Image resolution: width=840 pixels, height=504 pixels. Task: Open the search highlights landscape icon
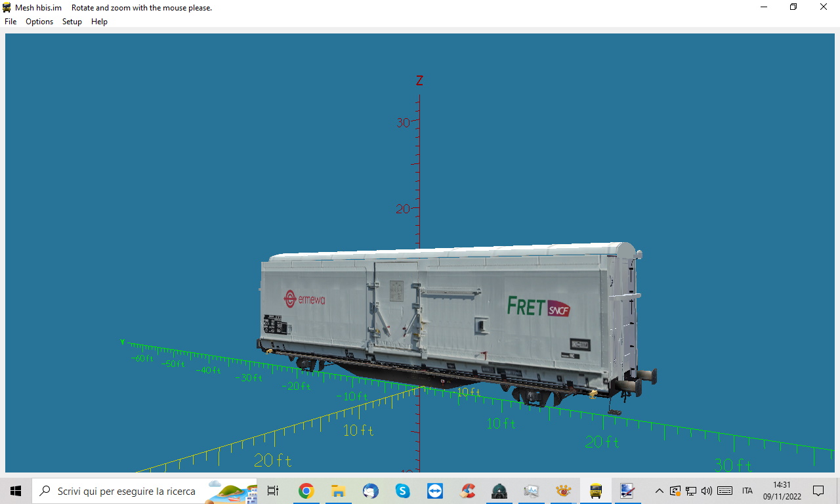232,491
